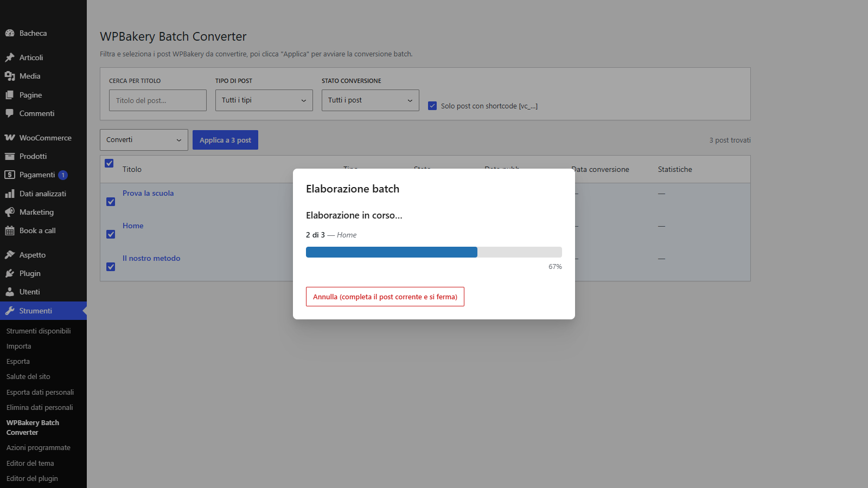868x488 pixels.
Task: Open Esporta dati personali submenu item
Action: 40,392
